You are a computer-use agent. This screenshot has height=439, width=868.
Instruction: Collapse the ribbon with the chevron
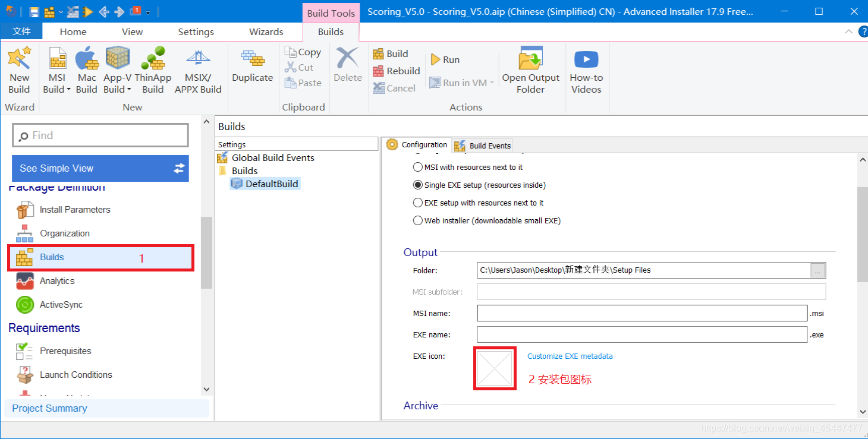point(848,31)
